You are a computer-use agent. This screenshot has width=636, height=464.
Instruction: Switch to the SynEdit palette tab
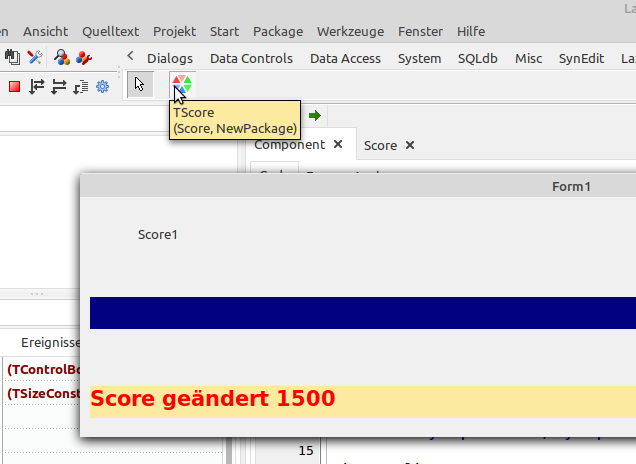tap(581, 58)
